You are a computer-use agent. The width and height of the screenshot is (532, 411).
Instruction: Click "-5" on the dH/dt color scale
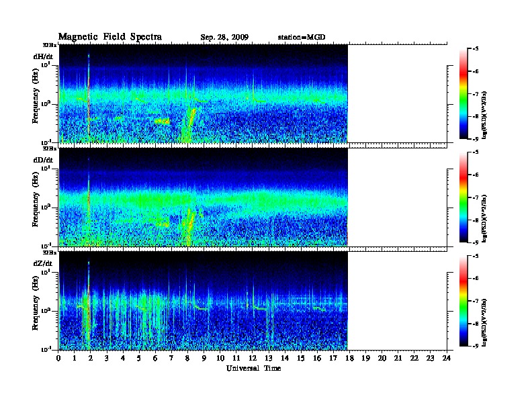(x=476, y=49)
